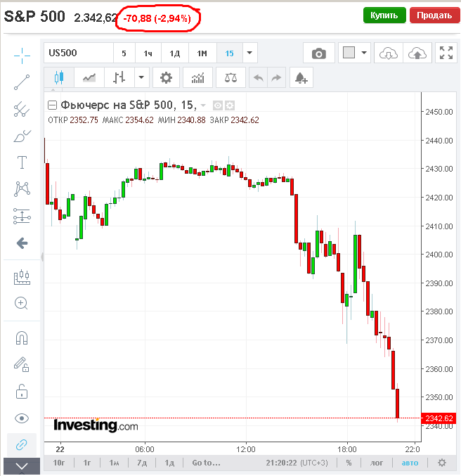Viewport: 461px width, 476px height.
Task: Toggle auto scale (авто)
Action: pos(410,463)
